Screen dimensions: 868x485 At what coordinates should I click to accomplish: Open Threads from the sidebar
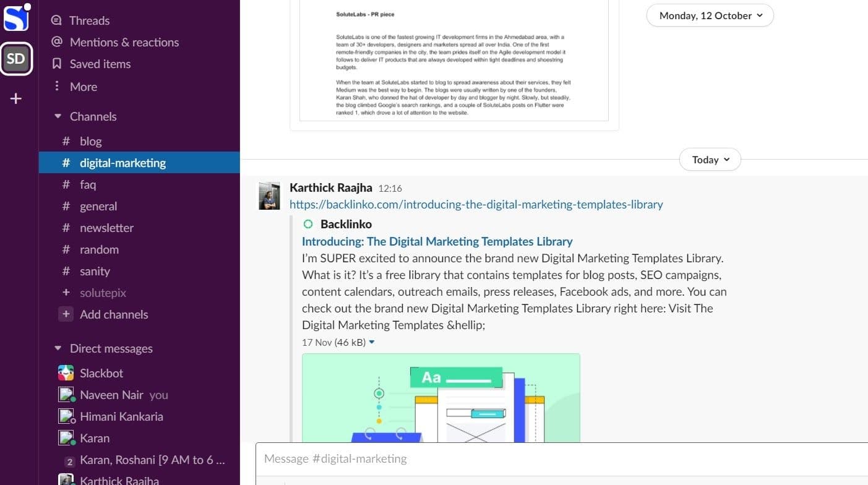point(89,20)
